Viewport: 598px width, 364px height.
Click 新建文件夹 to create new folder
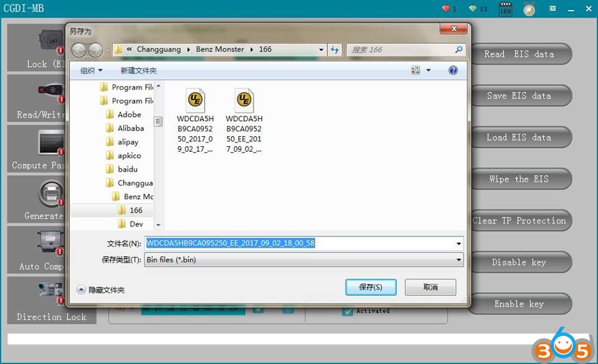[138, 71]
